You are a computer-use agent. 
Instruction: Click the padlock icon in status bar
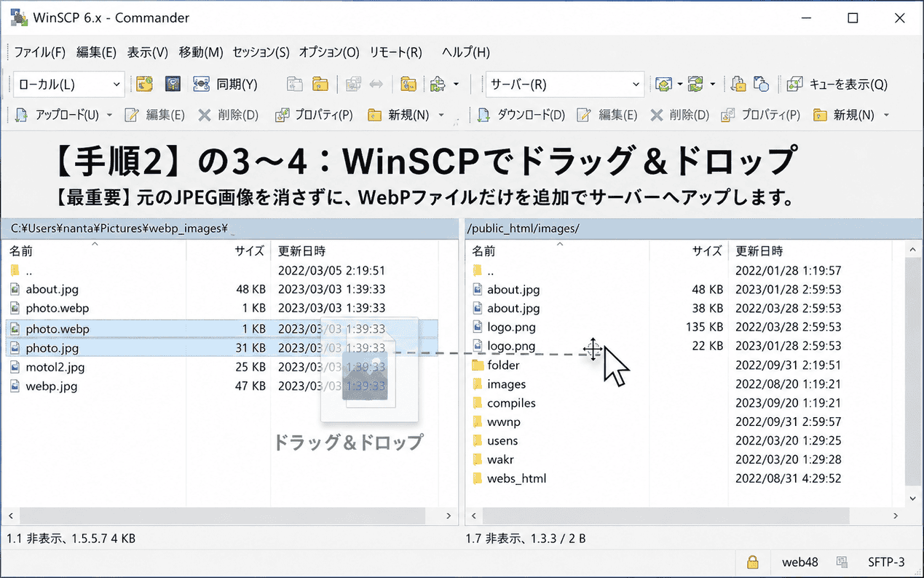coord(754,562)
